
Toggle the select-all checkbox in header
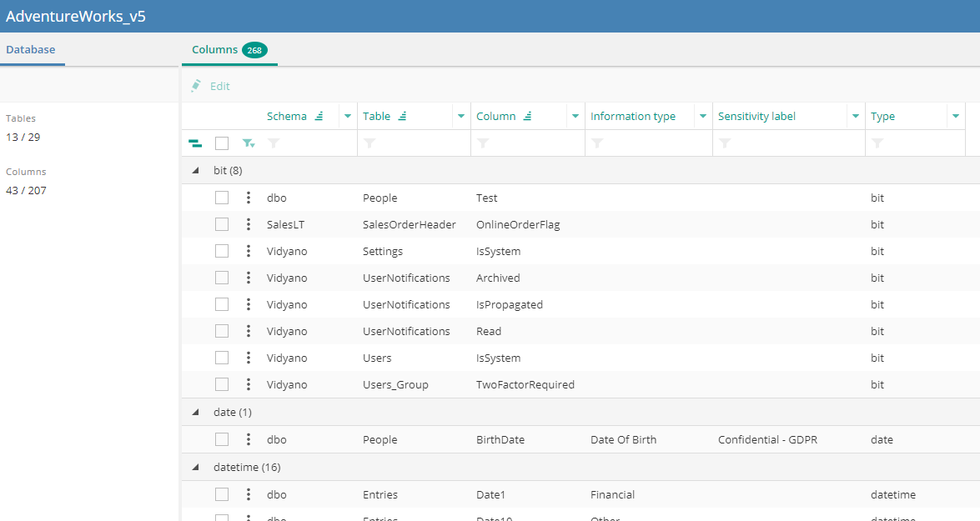coord(222,143)
